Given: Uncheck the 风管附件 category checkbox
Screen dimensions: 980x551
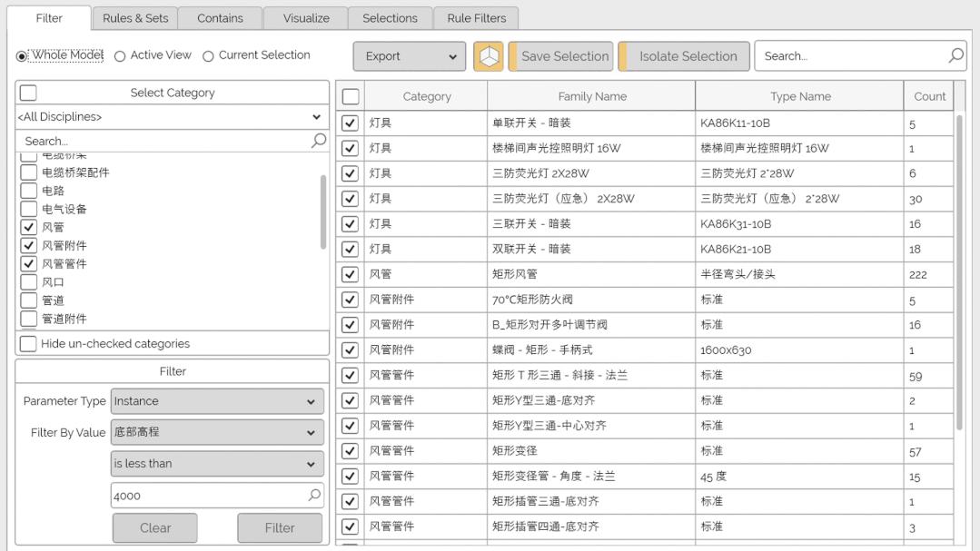Looking at the screenshot, I should [x=28, y=245].
